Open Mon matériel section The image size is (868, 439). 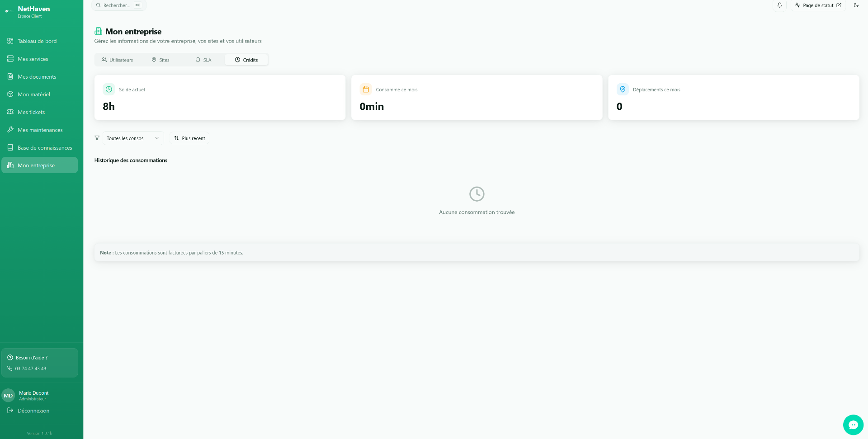(40, 94)
